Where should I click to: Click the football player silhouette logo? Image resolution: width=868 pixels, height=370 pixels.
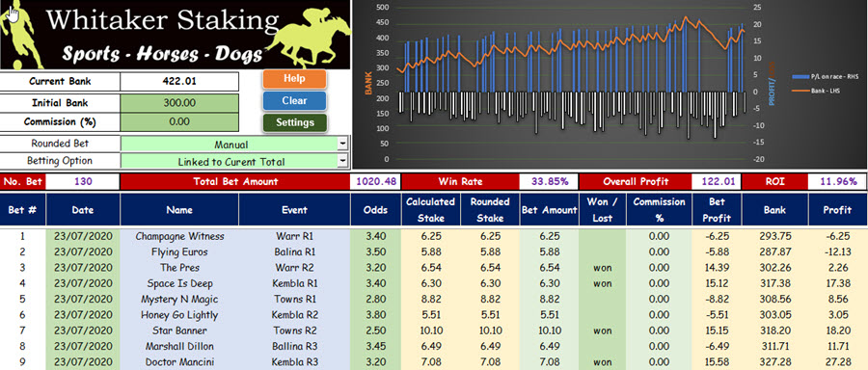click(x=20, y=35)
